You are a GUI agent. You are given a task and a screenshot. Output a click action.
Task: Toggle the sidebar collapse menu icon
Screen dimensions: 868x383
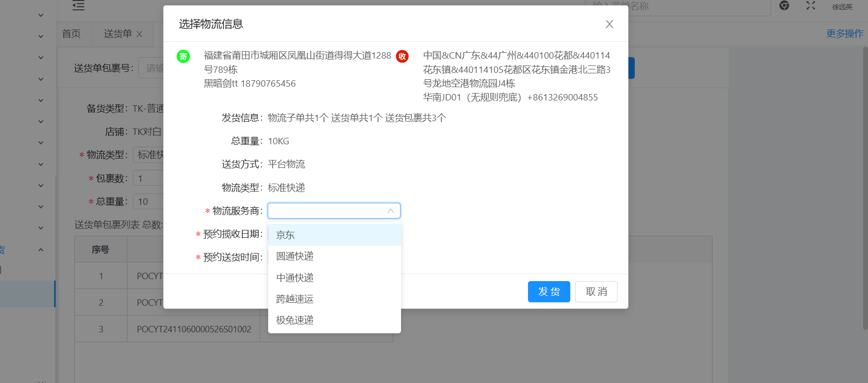78,6
